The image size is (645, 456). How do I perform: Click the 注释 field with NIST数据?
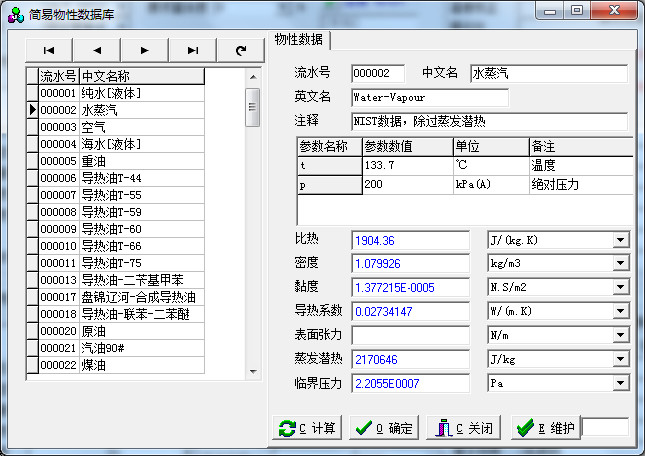[490, 121]
